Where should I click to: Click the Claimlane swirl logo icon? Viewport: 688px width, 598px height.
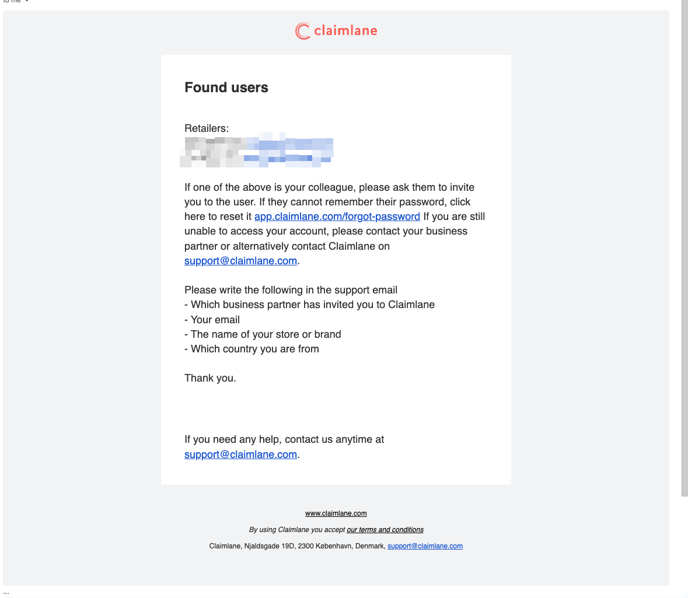point(302,31)
